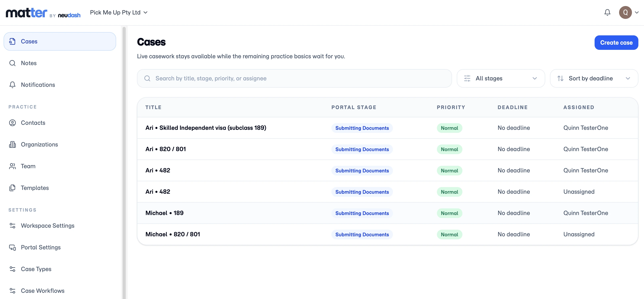644x299 pixels.
Task: Go to Team page
Action: [60, 166]
